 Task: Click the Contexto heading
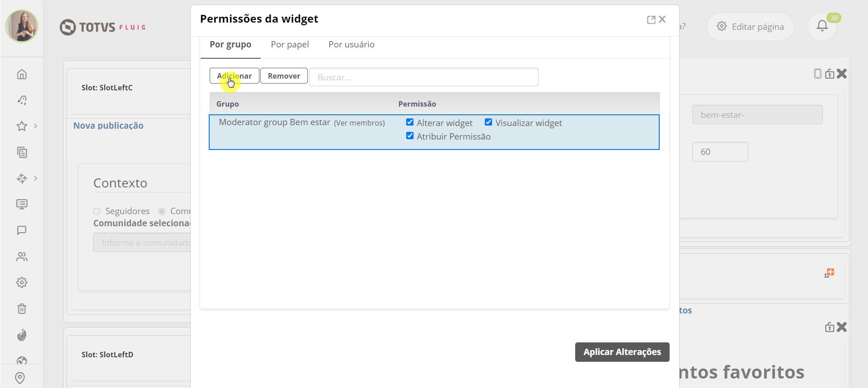coord(120,183)
